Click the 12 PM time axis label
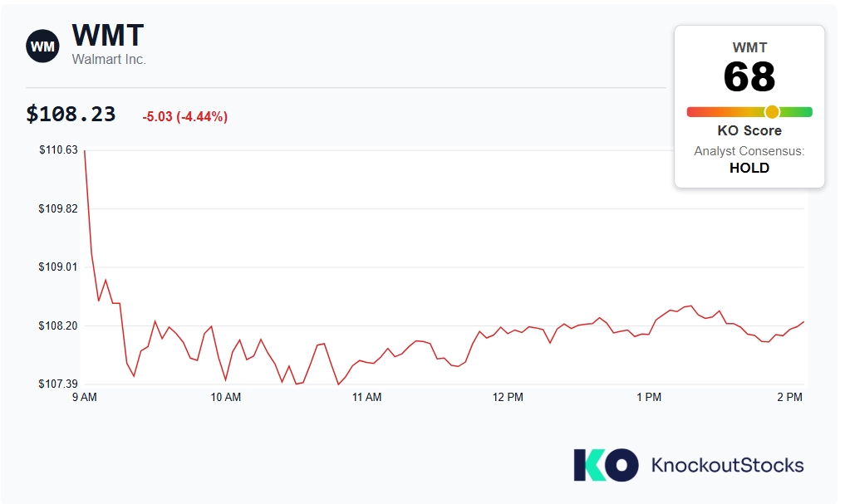The height and width of the screenshot is (504, 845). click(x=508, y=398)
